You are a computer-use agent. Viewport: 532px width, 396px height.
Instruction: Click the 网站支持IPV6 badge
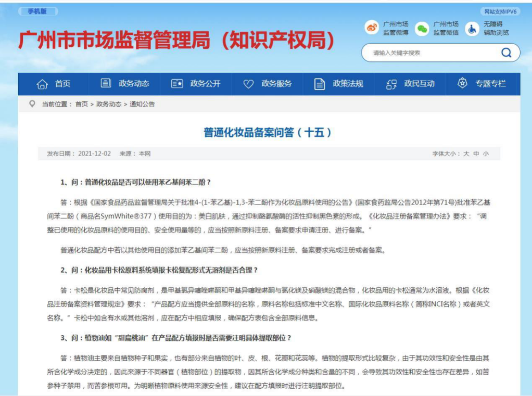point(500,11)
